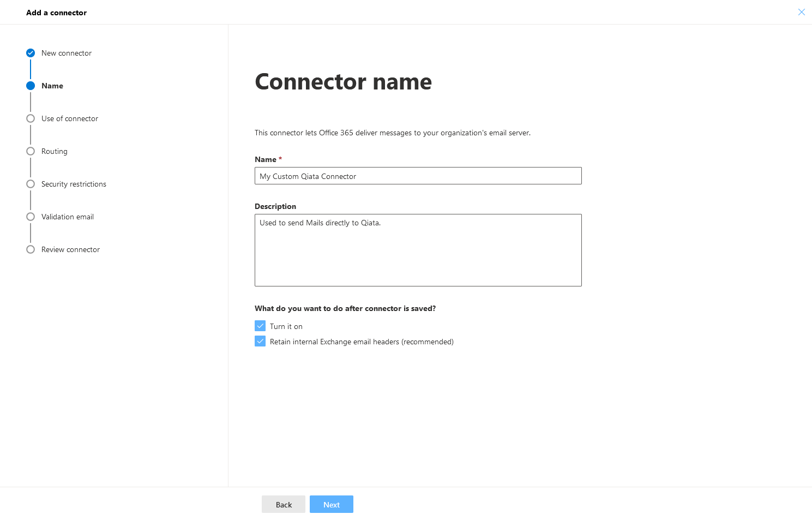Screen dimensions: 812x520
Task: Click the Validation email step circle
Action: tap(30, 217)
